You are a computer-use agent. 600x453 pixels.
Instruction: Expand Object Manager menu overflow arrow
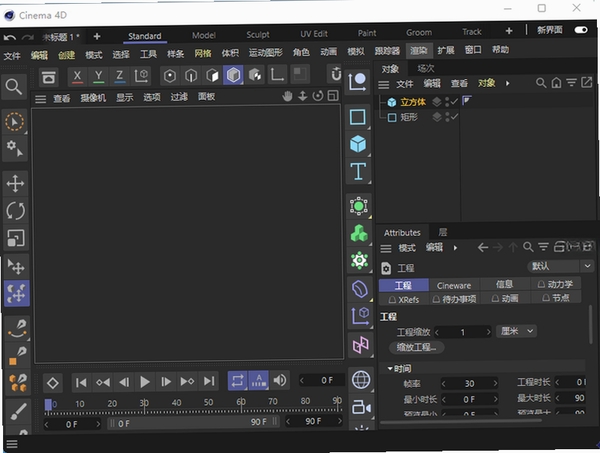click(508, 83)
